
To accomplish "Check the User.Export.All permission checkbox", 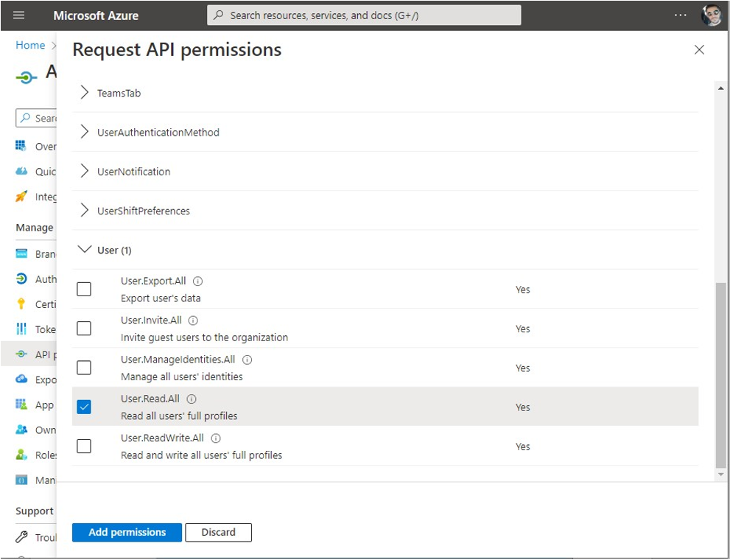I will [x=84, y=289].
